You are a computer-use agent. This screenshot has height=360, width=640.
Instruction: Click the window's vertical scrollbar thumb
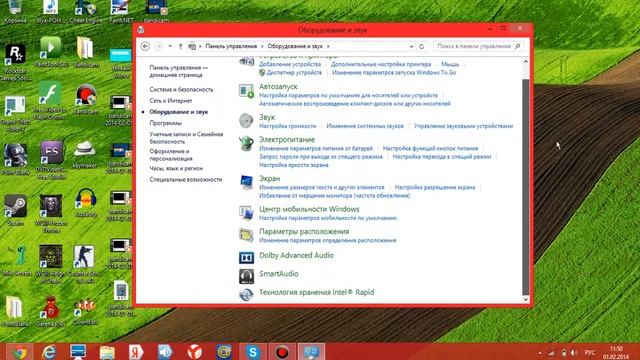pyautogui.click(x=526, y=186)
